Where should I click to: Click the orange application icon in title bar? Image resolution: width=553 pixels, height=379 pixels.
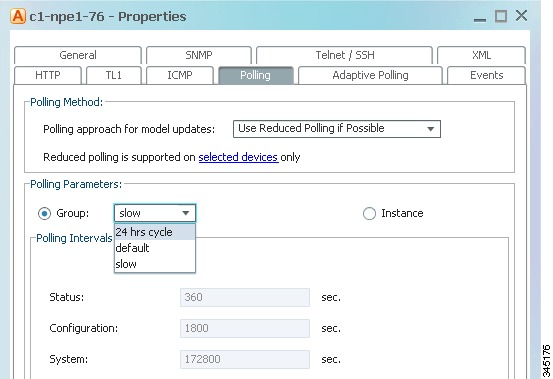coord(18,16)
